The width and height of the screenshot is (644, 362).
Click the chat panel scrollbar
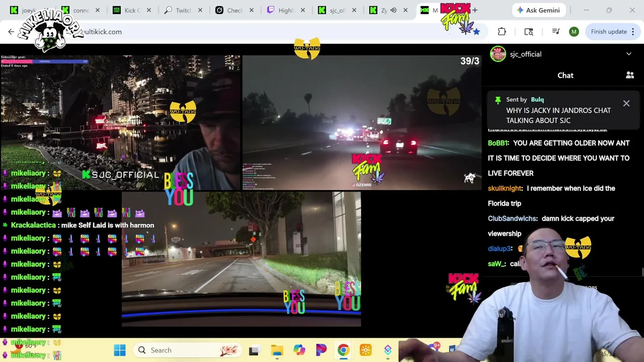point(642,272)
